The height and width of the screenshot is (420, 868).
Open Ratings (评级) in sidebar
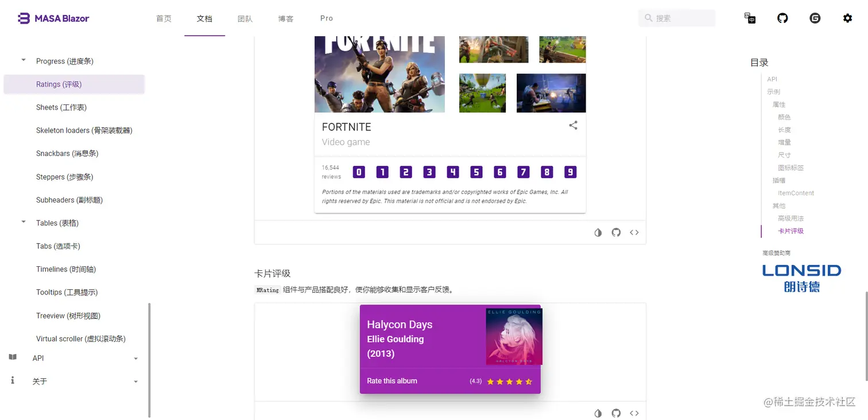[x=74, y=84]
